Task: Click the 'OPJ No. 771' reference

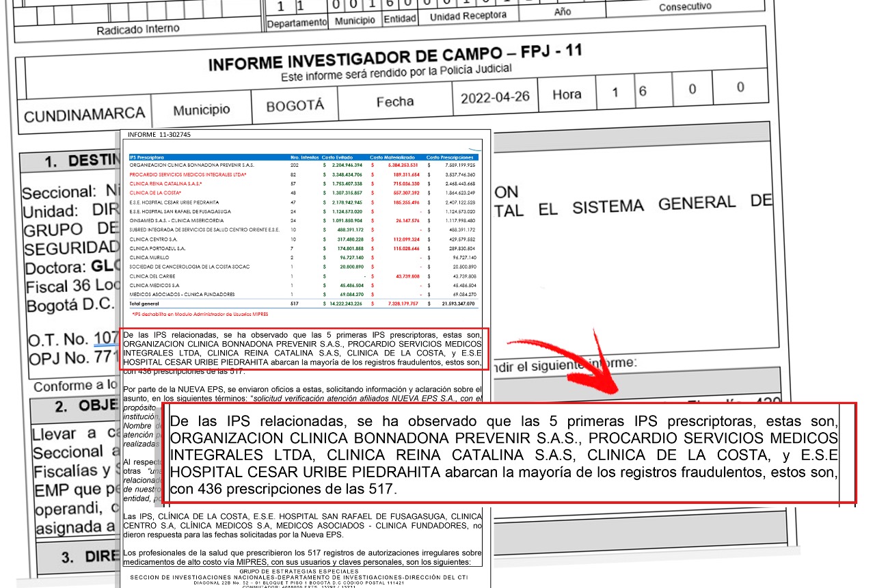Action: [x=74, y=358]
